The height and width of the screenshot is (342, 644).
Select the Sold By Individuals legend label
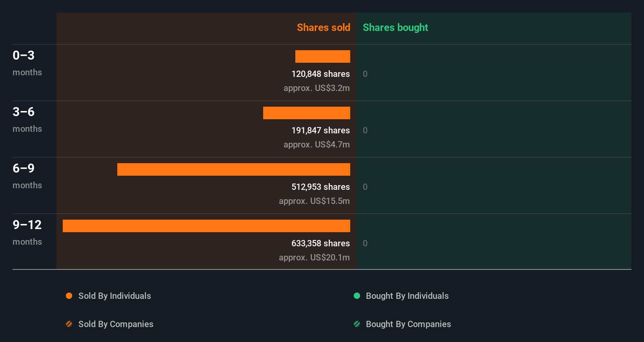pyautogui.click(x=115, y=296)
